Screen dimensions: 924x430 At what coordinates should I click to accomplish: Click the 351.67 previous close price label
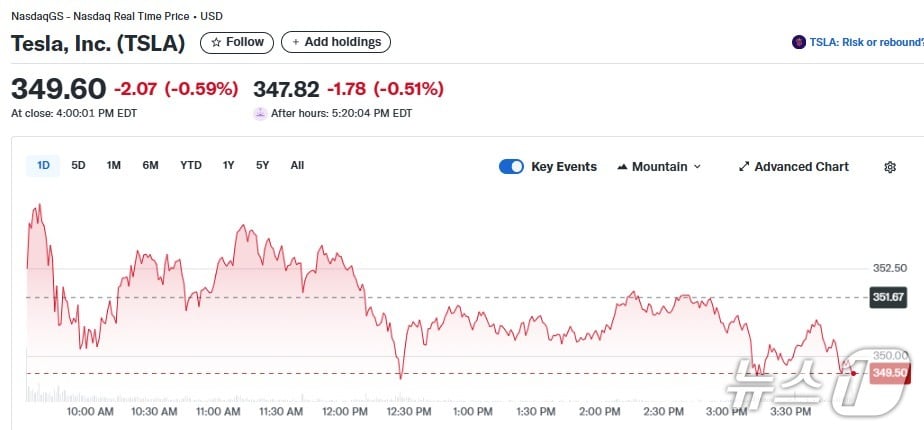tap(888, 297)
